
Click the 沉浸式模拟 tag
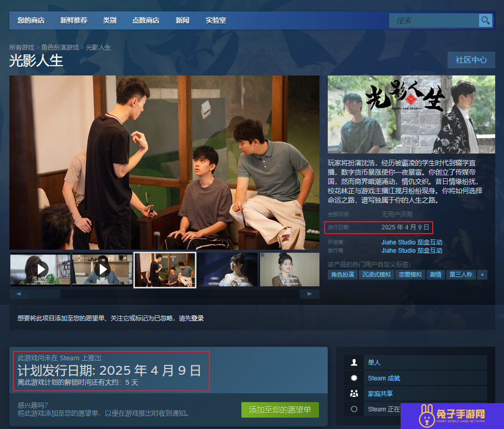(x=376, y=274)
